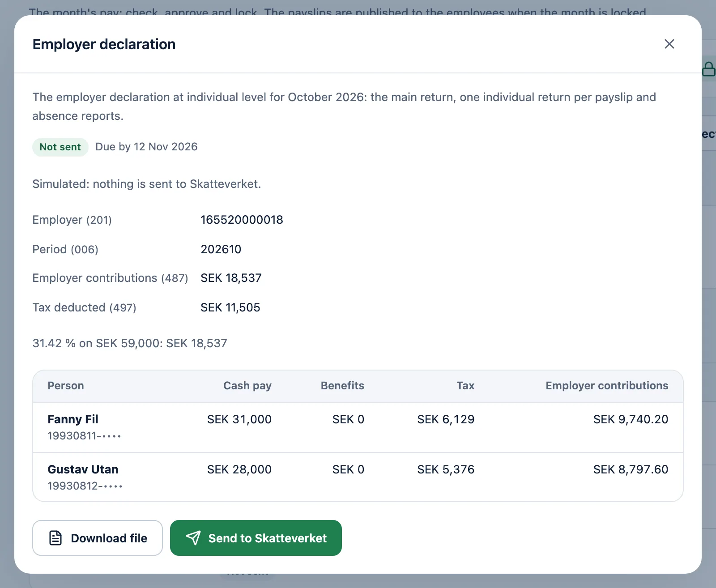Click the Employer declaration dialog title
This screenshot has height=588, width=716.
(x=104, y=44)
